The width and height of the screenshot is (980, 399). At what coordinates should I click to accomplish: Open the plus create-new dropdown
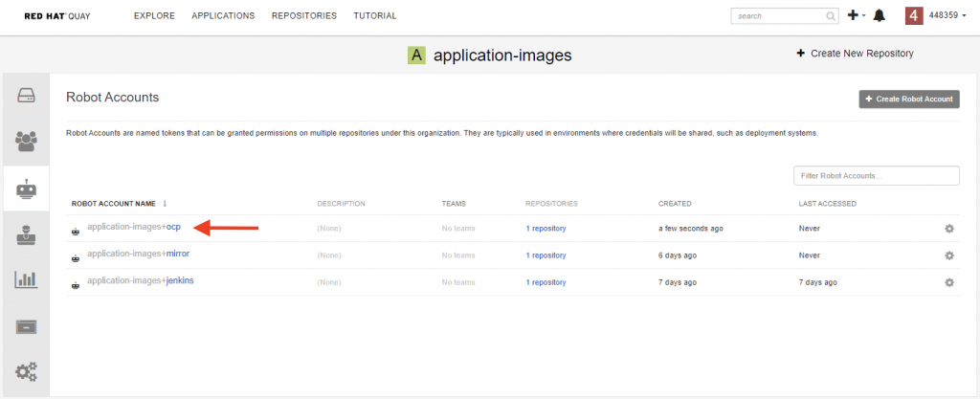point(857,15)
